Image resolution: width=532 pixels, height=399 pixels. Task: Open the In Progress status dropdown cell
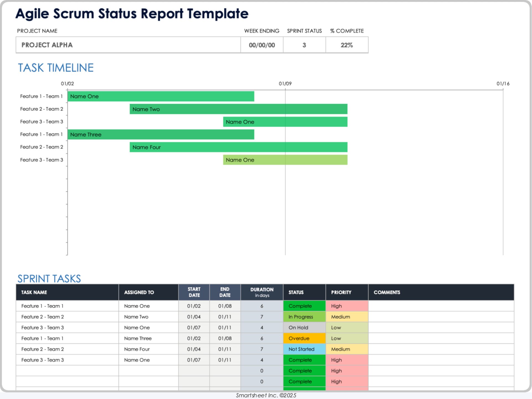304,317
